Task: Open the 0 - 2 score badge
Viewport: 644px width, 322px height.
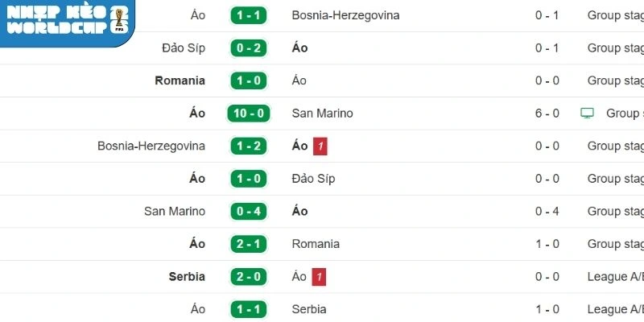Action: [249, 48]
